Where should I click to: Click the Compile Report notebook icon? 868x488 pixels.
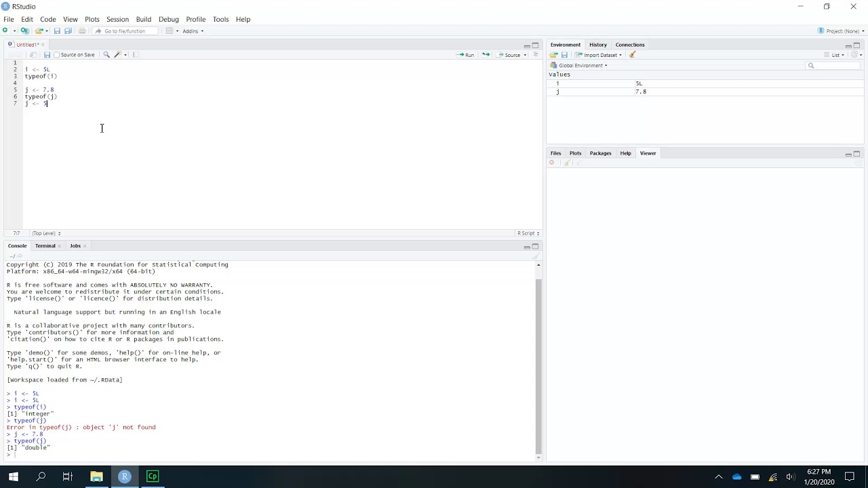(136, 55)
